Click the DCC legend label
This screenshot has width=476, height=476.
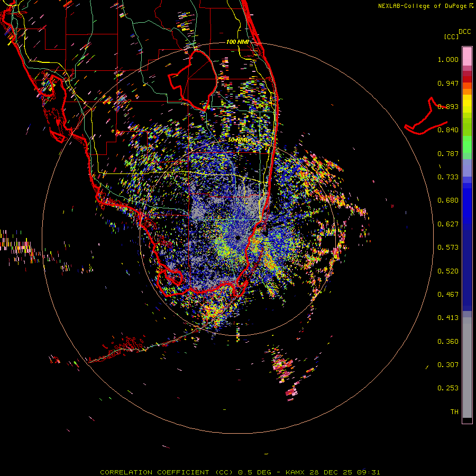465,32
